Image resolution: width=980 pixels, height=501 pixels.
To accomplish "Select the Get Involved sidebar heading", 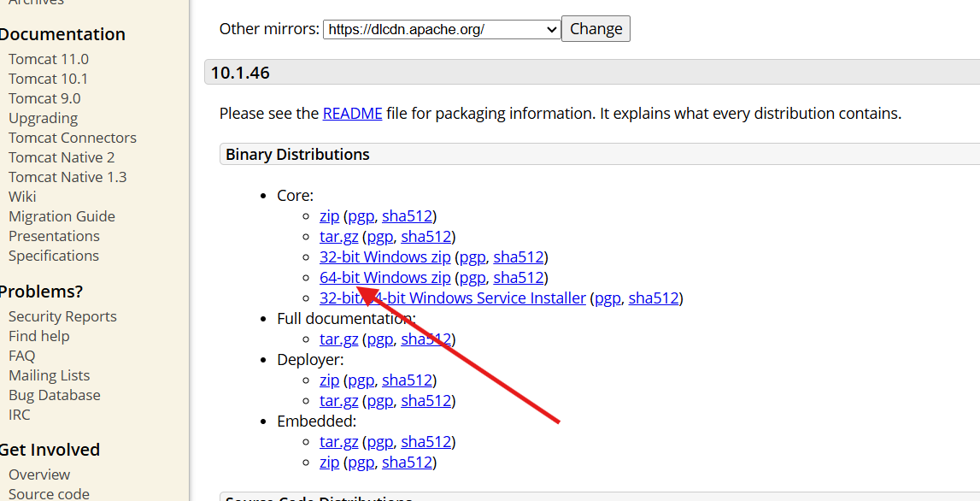I will click(x=50, y=450).
